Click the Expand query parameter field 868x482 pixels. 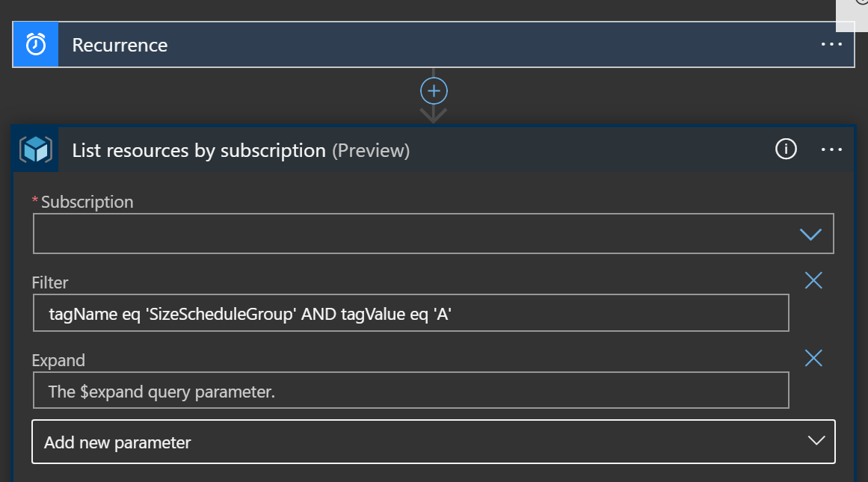pyautogui.click(x=411, y=390)
